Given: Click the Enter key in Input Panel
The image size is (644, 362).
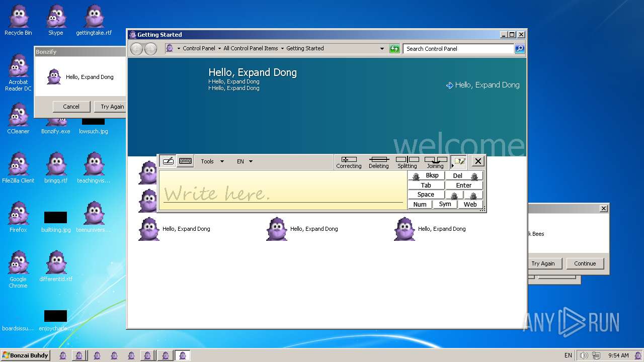Looking at the screenshot, I should 464,185.
